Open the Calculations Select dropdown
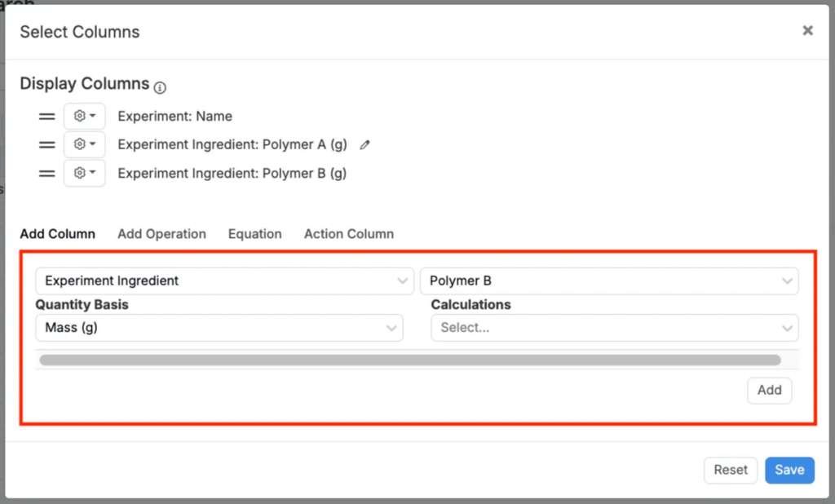The height and width of the screenshot is (504, 835). pyautogui.click(x=614, y=328)
